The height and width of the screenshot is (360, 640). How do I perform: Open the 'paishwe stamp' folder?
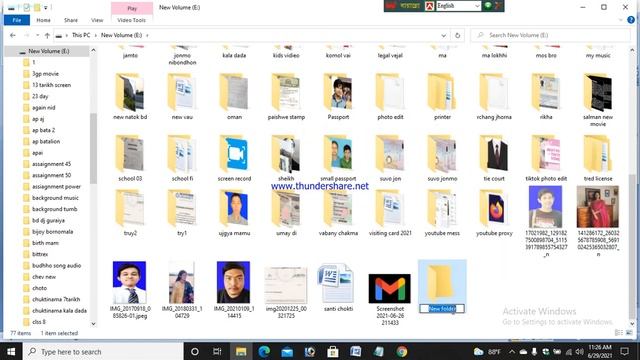[286, 97]
